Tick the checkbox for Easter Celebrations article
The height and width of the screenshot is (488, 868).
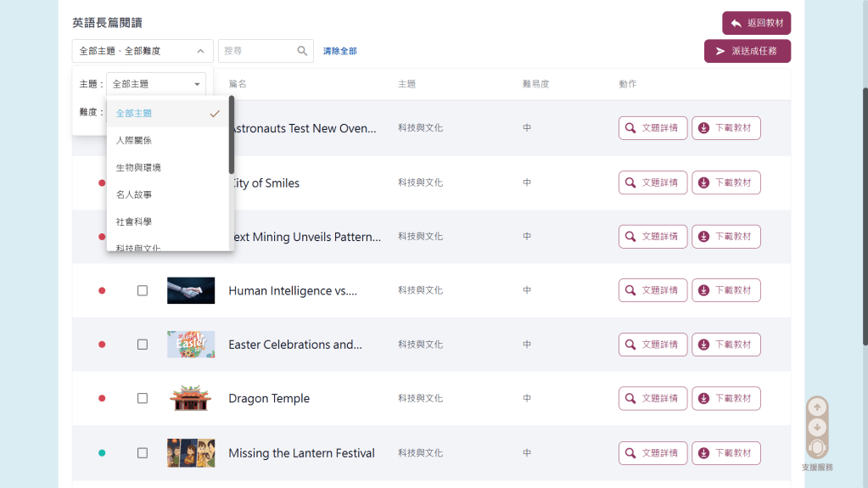pyautogui.click(x=143, y=345)
